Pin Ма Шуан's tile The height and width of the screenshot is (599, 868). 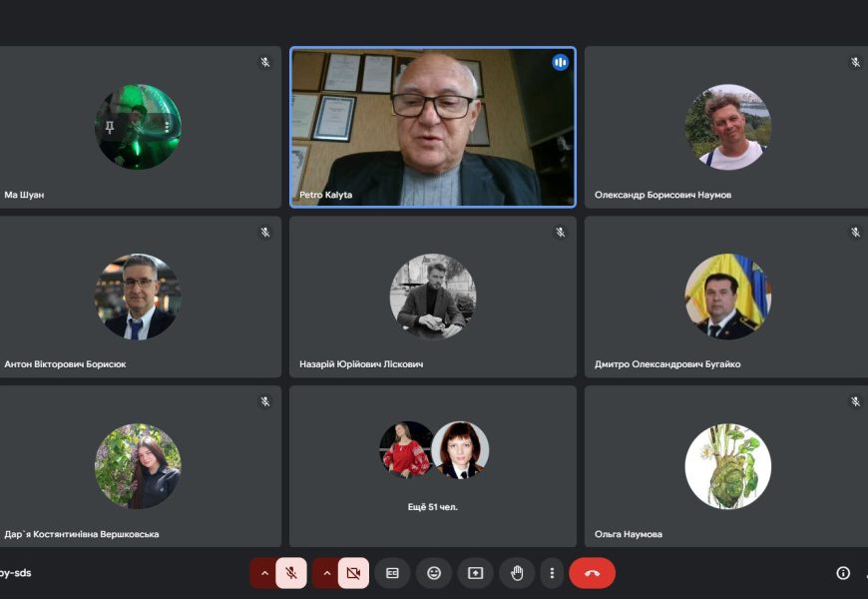click(110, 128)
